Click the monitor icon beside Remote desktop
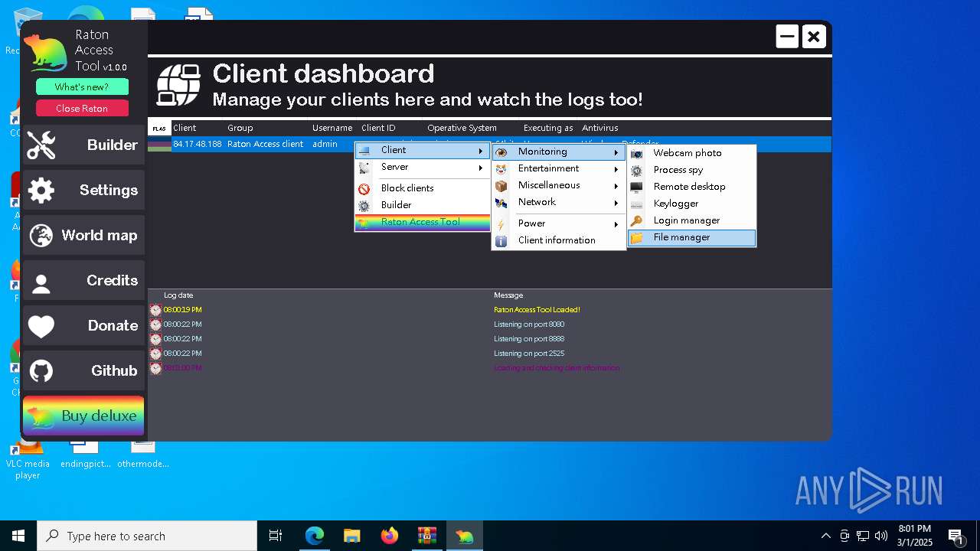980x551 pixels. pos(636,187)
